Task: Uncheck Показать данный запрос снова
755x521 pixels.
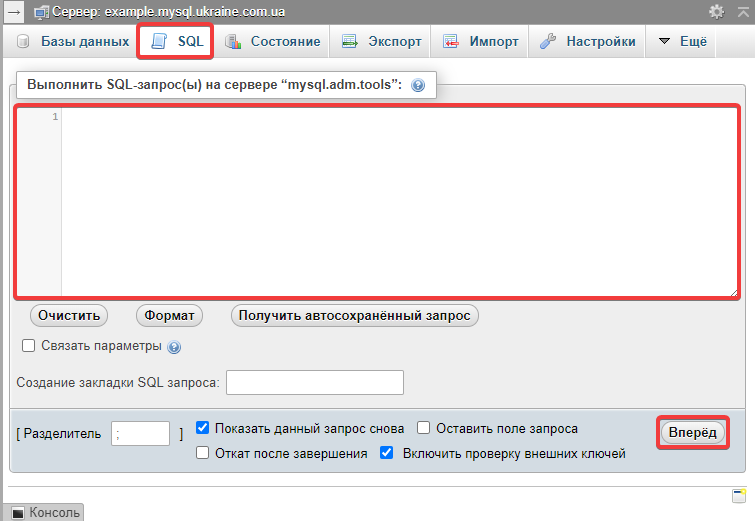Action: pos(203,428)
